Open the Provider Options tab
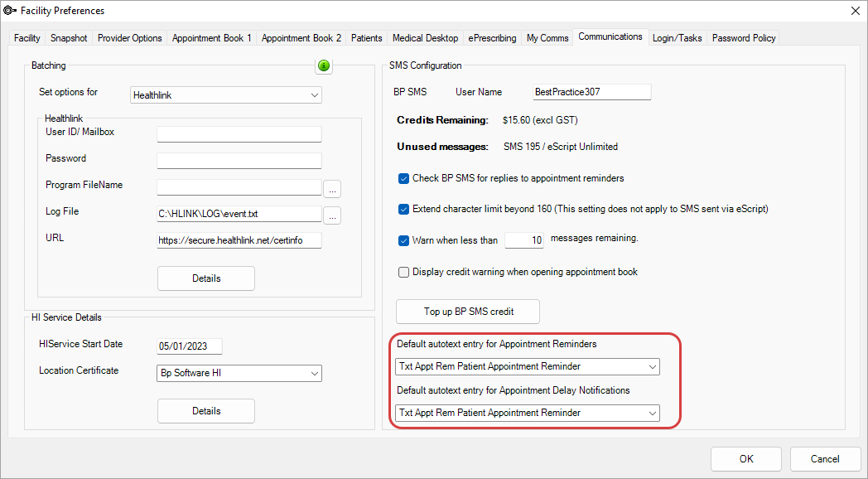Screen dimensions: 868x479 tap(129, 38)
